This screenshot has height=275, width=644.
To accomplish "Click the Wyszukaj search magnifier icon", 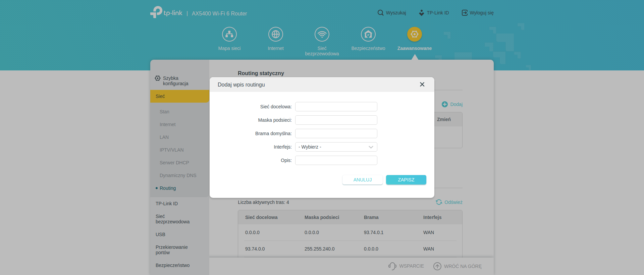I will click(x=380, y=13).
